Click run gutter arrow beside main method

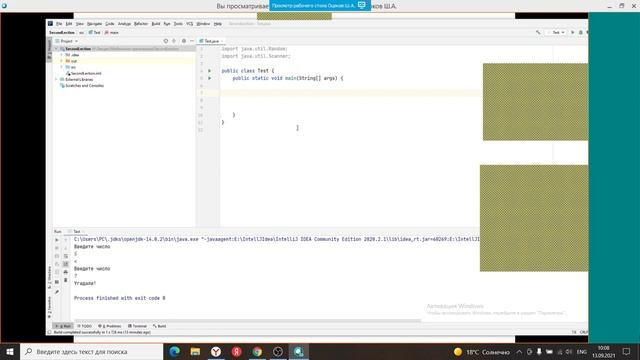210,78
